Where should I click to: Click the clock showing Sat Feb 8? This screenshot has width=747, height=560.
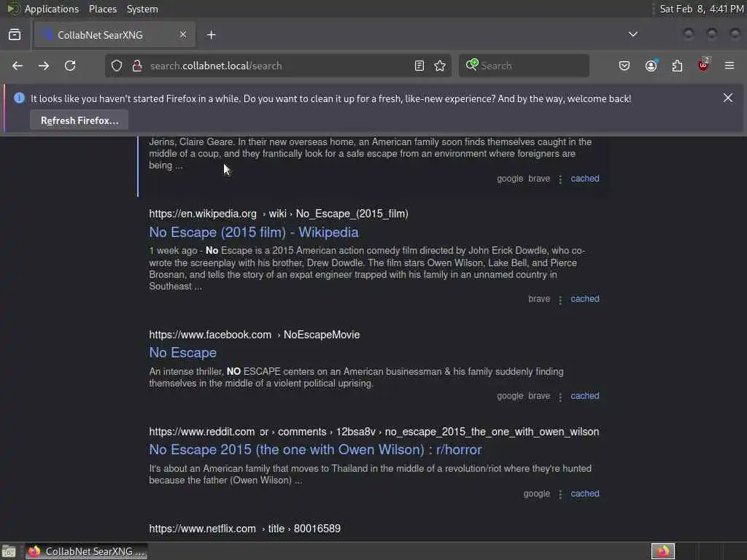click(x=701, y=9)
